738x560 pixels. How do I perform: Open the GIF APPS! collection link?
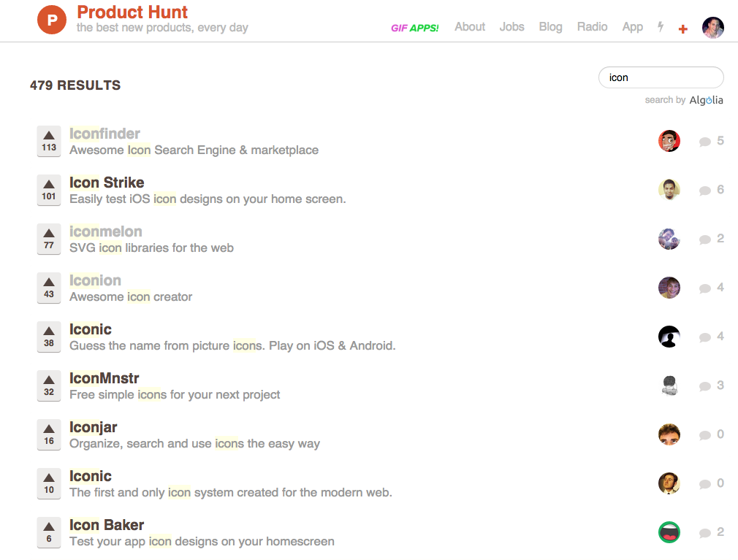[414, 28]
